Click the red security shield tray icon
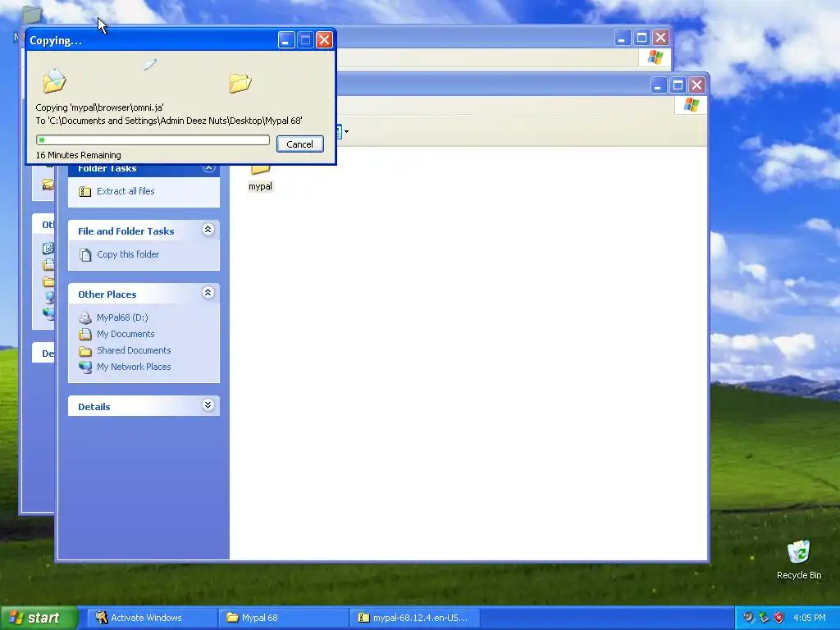This screenshot has width=840, height=630. [x=779, y=618]
